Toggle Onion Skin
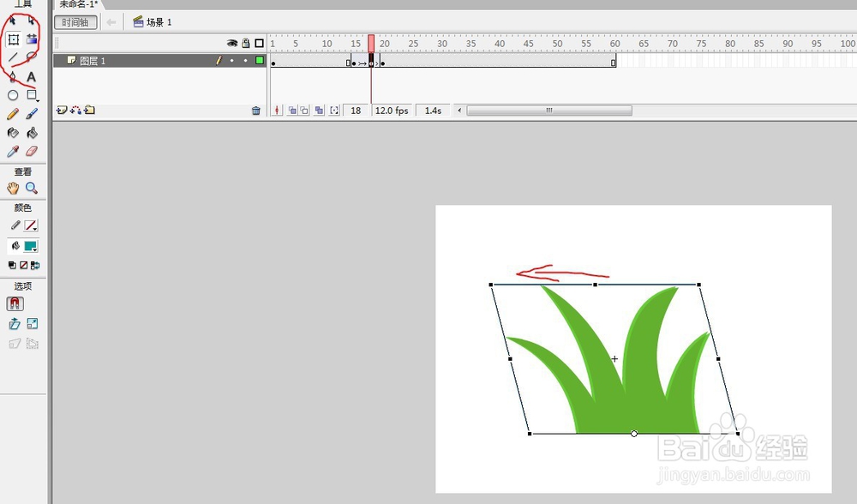 tap(293, 111)
